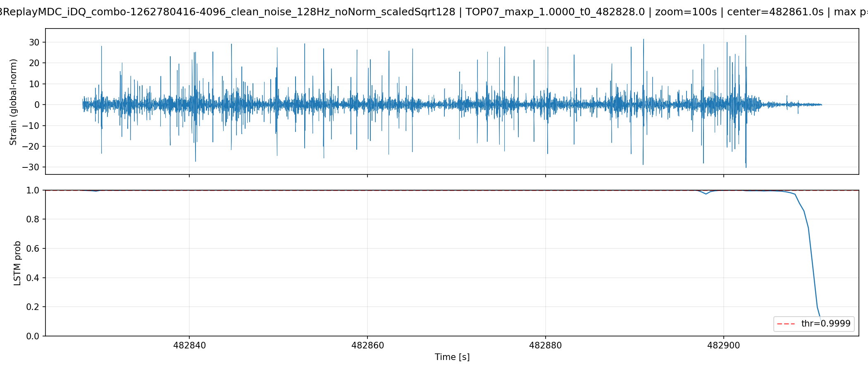Click the LSTM prob tick label 0.8

click(33, 219)
